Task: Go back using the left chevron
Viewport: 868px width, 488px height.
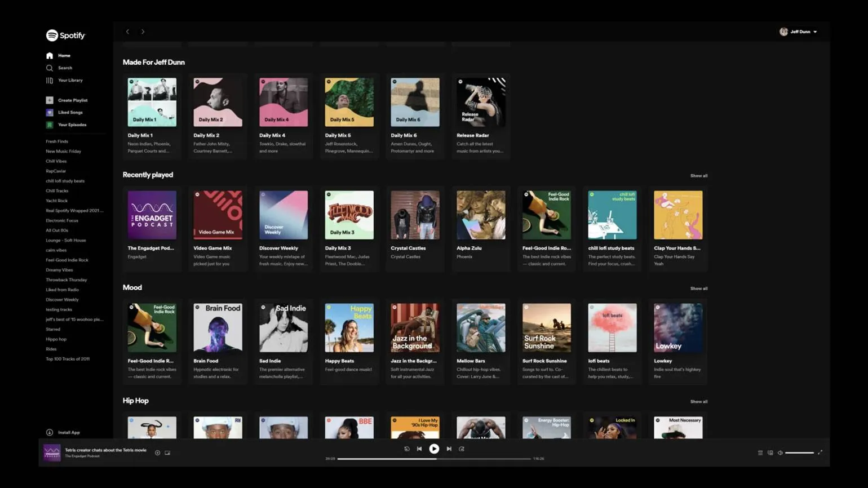Action: coord(128,32)
